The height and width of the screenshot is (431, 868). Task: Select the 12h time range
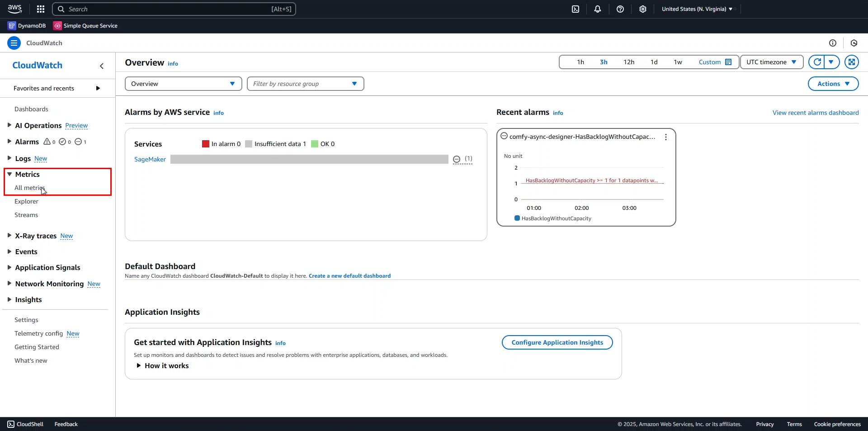point(629,62)
